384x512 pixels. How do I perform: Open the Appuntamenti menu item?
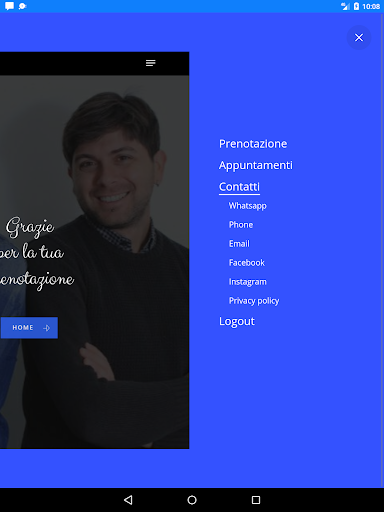point(256,165)
